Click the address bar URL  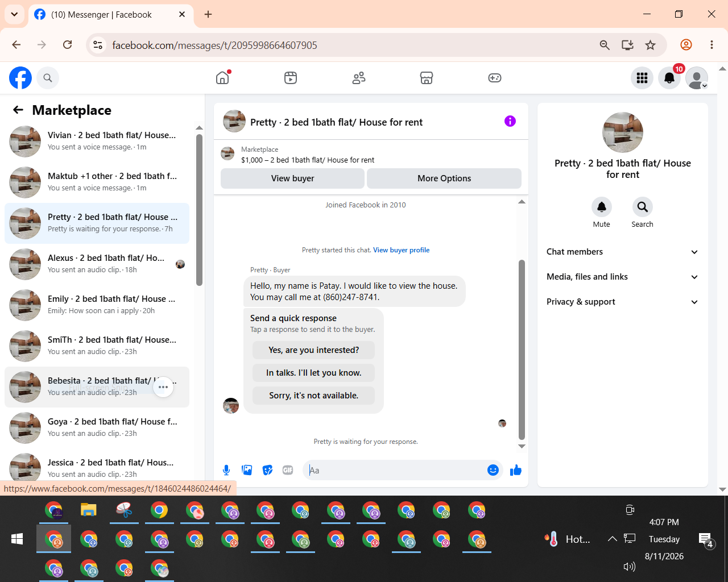click(x=214, y=45)
